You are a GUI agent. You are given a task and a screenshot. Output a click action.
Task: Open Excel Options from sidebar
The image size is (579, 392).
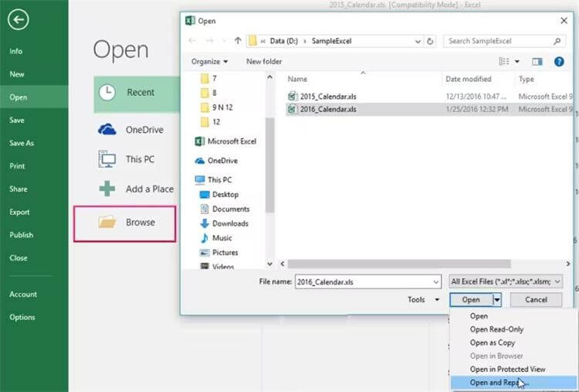click(22, 317)
